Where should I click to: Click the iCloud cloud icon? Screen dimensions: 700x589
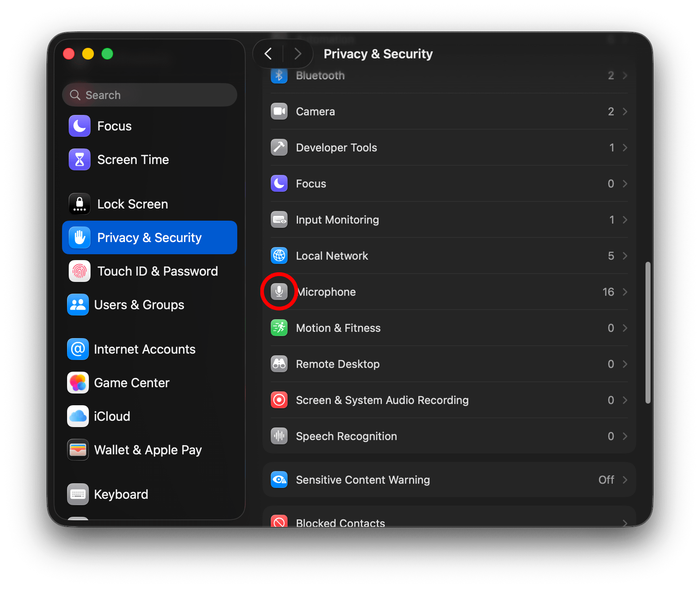[78, 416]
